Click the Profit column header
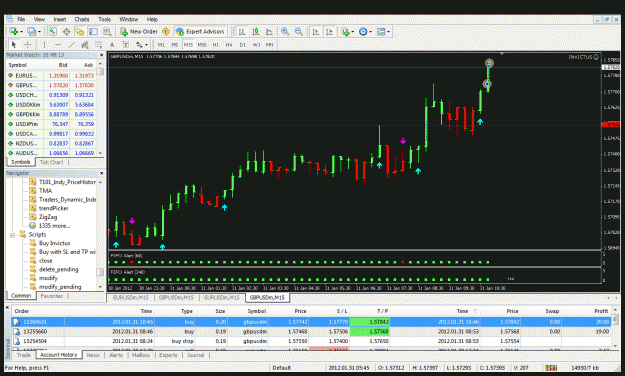This screenshot has width=625, height=376. (601, 311)
